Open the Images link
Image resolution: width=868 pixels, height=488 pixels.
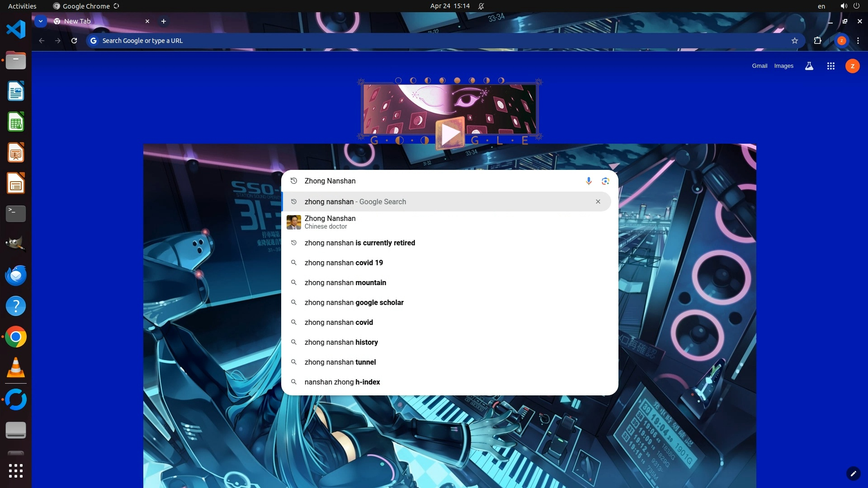783,66
